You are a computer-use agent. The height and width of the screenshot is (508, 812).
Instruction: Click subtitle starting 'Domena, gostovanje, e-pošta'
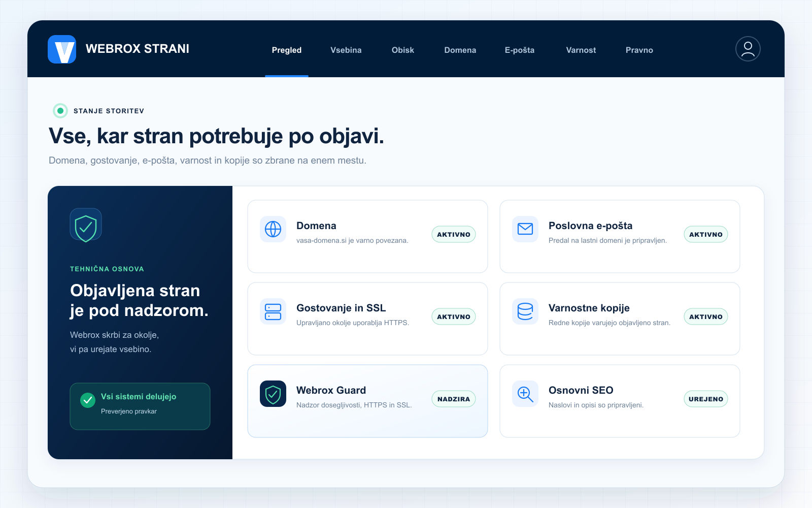tap(208, 161)
